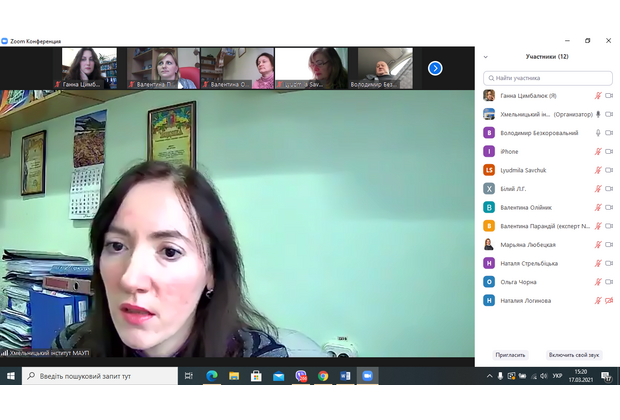Toggle camera icon for Ганна Цимбалюк

(609, 95)
